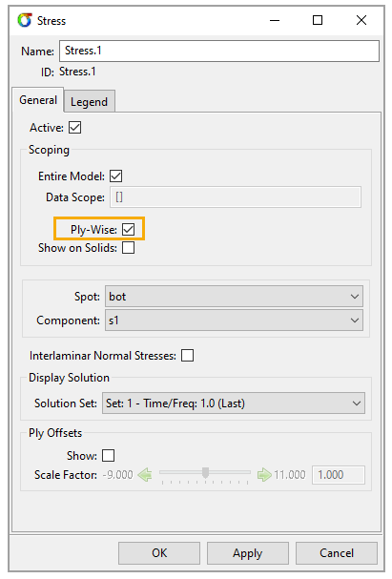The height and width of the screenshot is (579, 392).
Task: Expand the Component dropdown showing s1
Action: tap(234, 321)
